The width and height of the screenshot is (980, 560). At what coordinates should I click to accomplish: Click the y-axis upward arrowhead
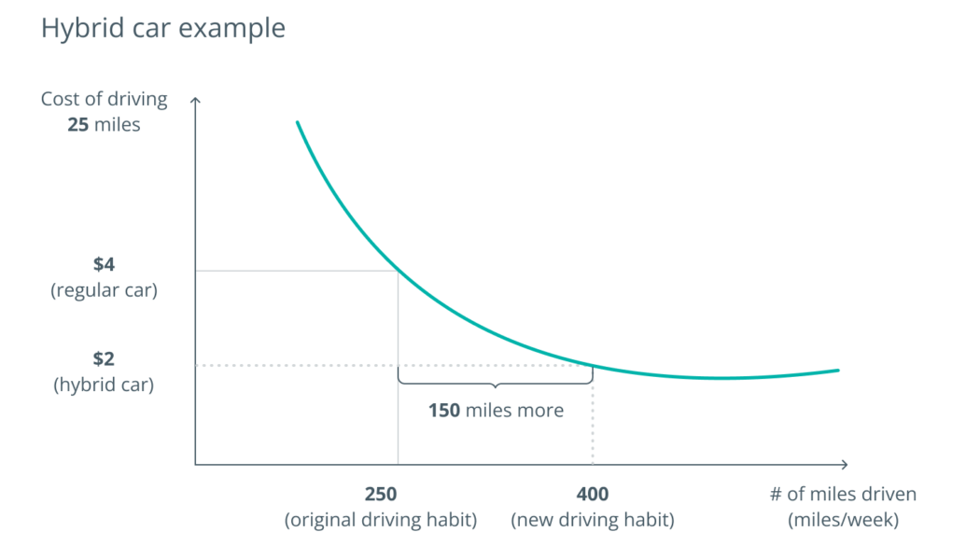pos(195,99)
